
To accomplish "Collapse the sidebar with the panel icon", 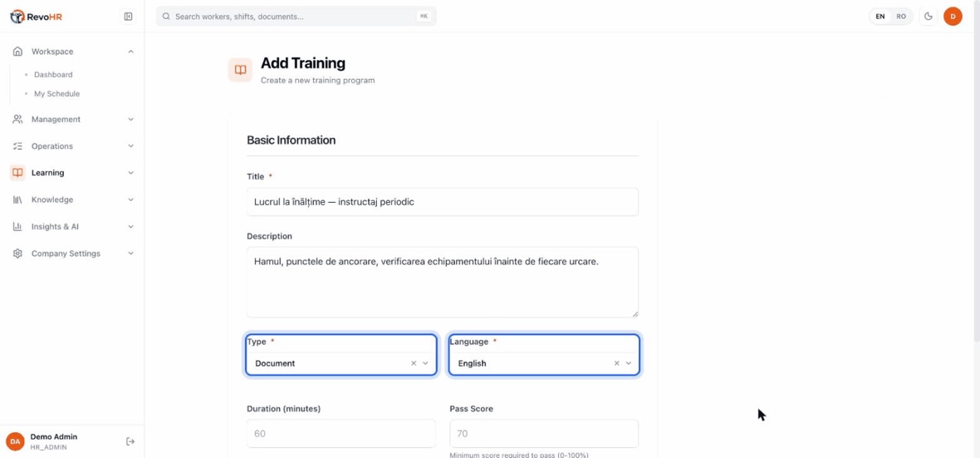I will (128, 17).
